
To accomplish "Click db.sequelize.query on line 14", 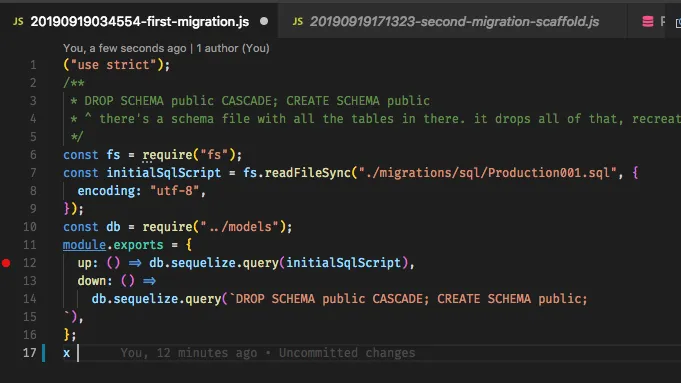I will click(156, 299).
